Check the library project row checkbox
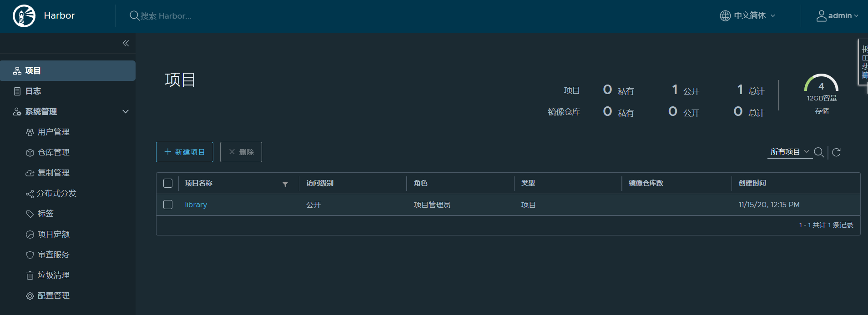868x315 pixels. pyautogui.click(x=168, y=205)
